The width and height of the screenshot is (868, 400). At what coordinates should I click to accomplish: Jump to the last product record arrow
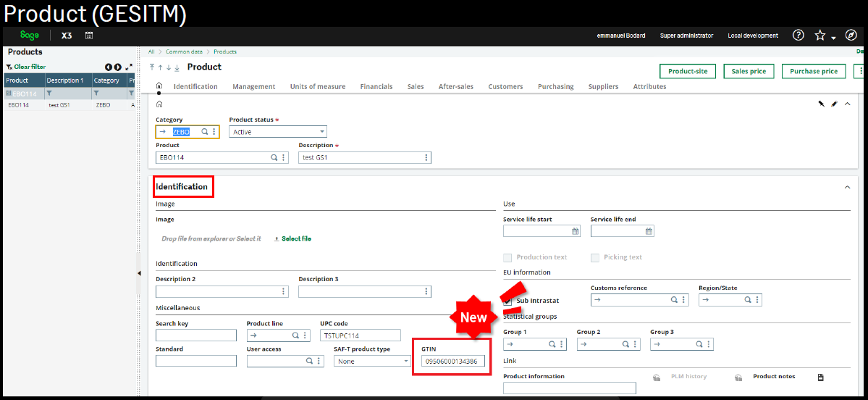(x=177, y=67)
